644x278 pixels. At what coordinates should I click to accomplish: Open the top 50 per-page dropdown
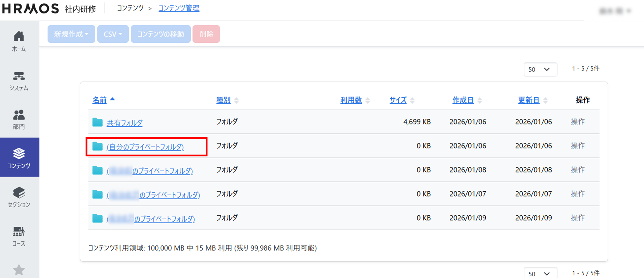tap(540, 70)
